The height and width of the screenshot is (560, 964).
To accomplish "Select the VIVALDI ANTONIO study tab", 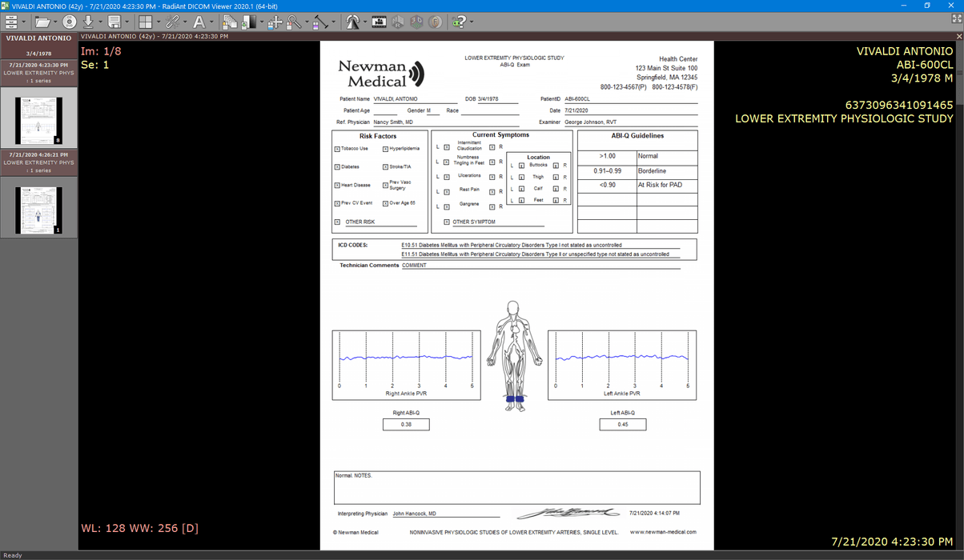I will tap(38, 38).
